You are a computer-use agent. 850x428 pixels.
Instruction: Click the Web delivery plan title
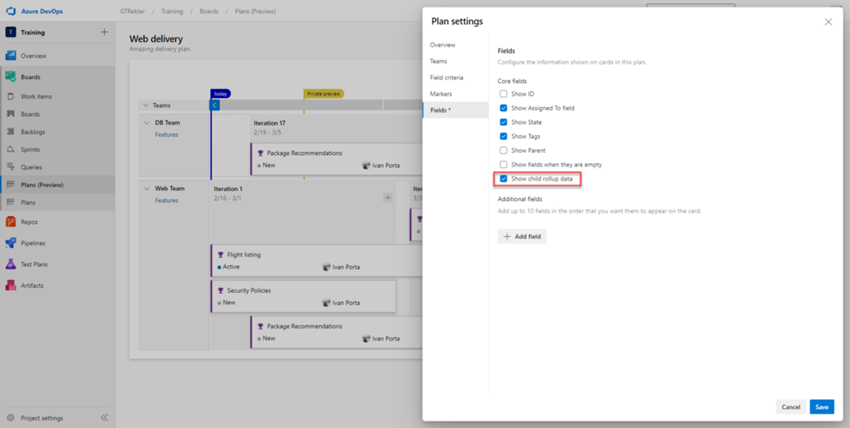point(156,39)
